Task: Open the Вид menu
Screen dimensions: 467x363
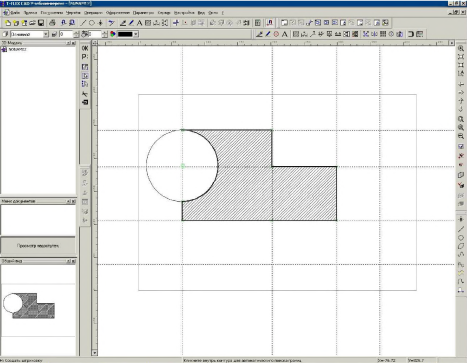Action: 201,13
